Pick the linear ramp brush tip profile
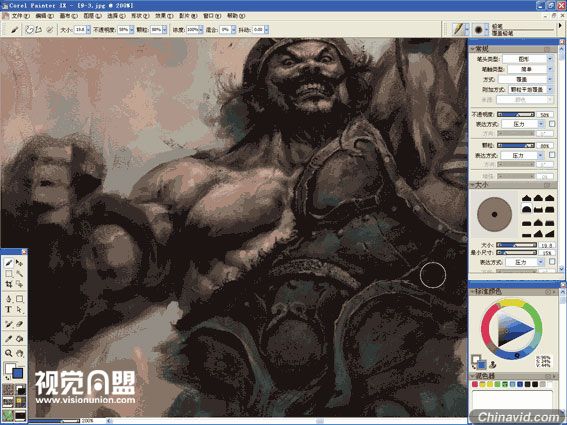Viewport: 567px width, 425px height. point(550,234)
